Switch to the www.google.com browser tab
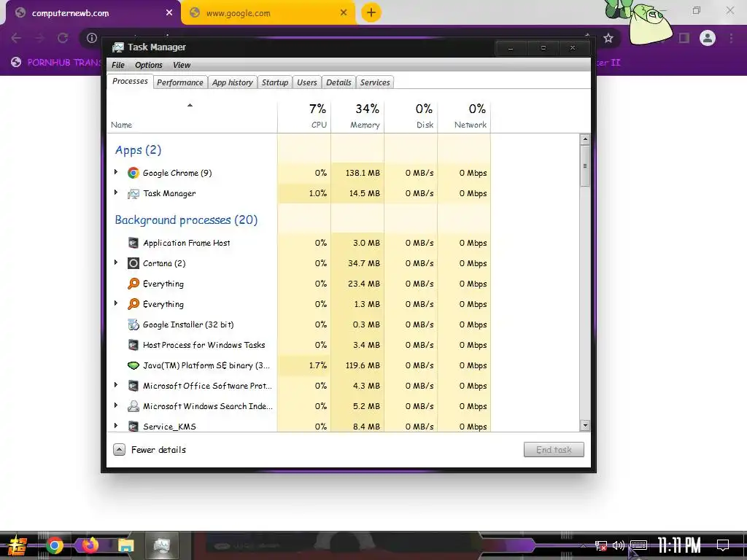 tap(267, 13)
